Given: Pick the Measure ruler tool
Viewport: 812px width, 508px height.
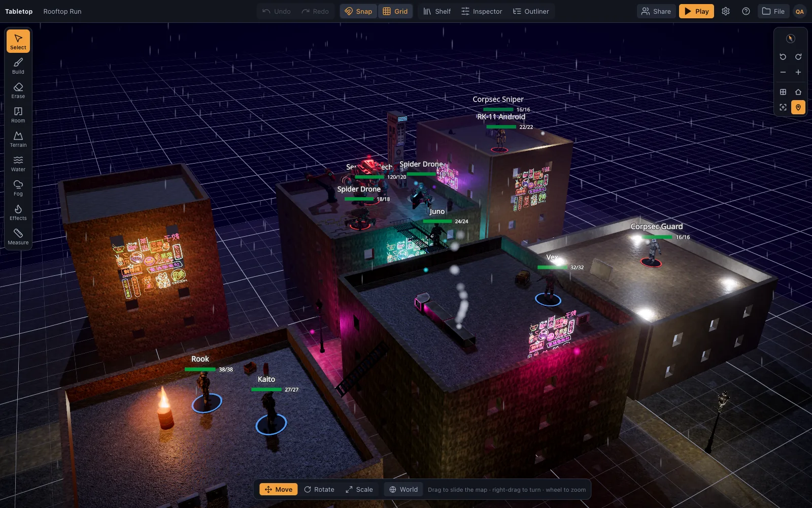Looking at the screenshot, I should coord(18,236).
